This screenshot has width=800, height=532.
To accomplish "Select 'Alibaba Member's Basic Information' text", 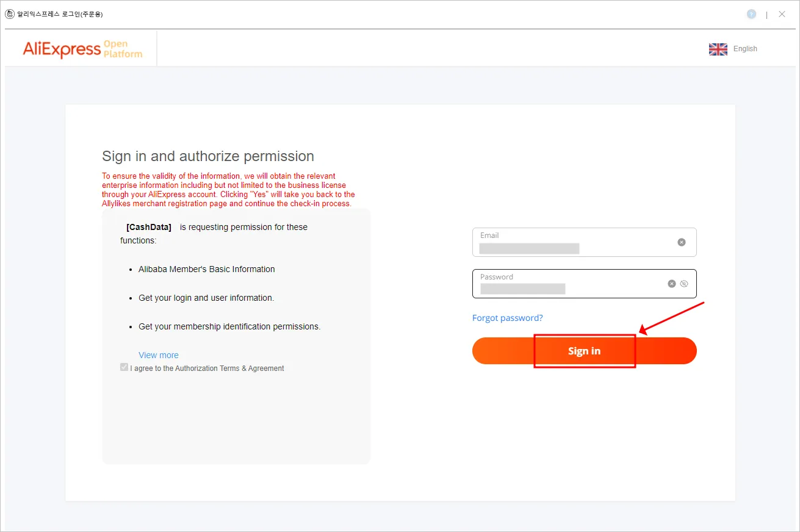I will point(207,269).
